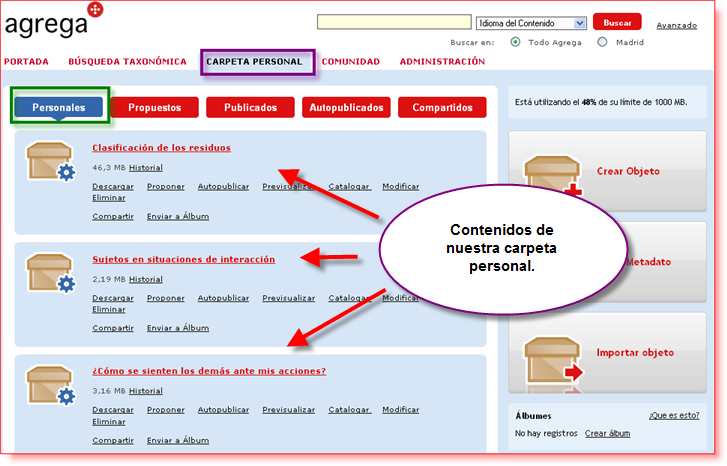Click the 48% storage usage message
Viewport: 727px width, 466px height.
coord(601,102)
